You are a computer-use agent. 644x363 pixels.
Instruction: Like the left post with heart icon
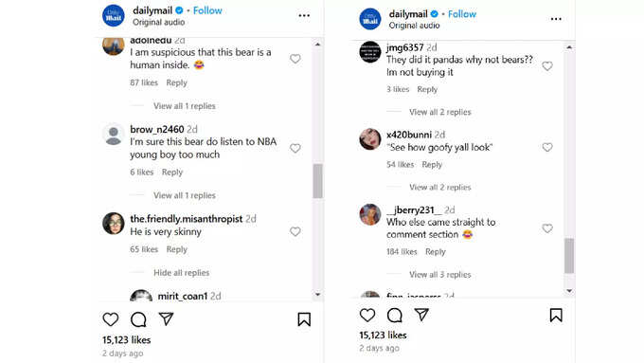111,319
